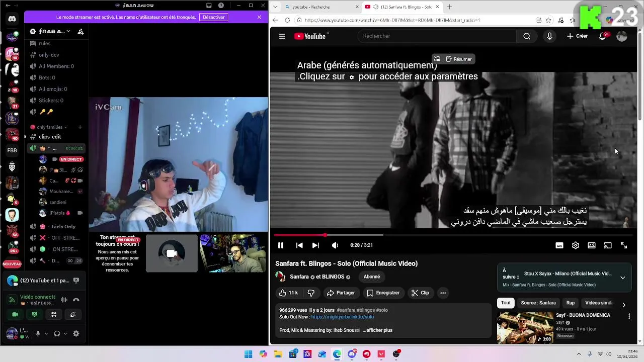Image resolution: width=644 pixels, height=362 pixels.
Task: Click the Partager share button
Action: tap(341, 293)
